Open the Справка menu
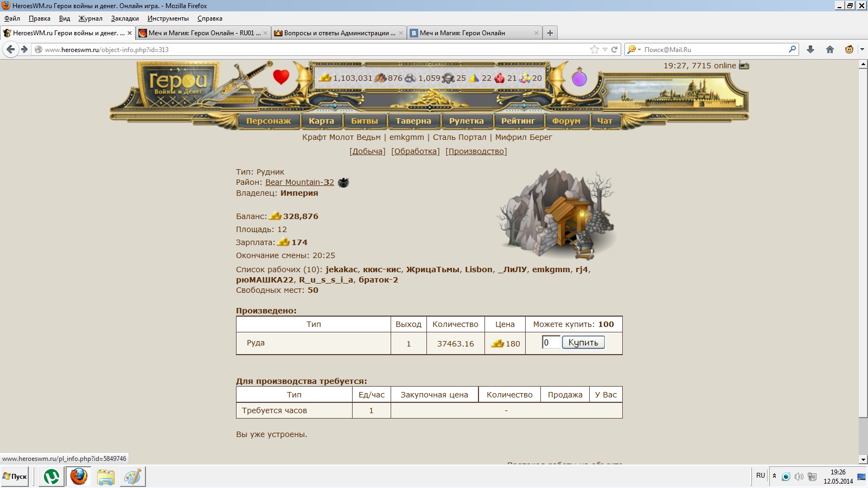 [210, 18]
